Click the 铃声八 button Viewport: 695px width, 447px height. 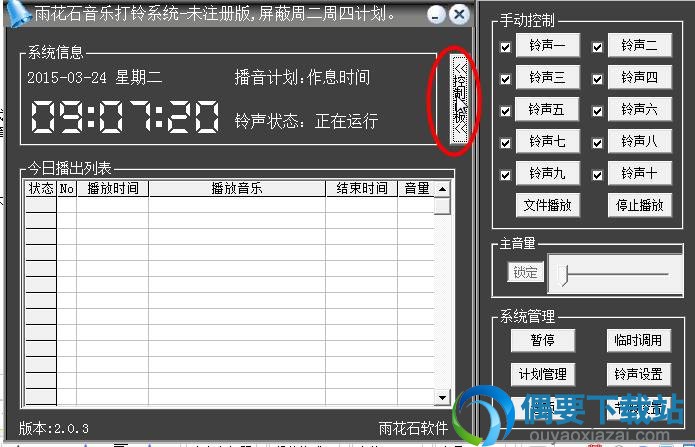[640, 141]
